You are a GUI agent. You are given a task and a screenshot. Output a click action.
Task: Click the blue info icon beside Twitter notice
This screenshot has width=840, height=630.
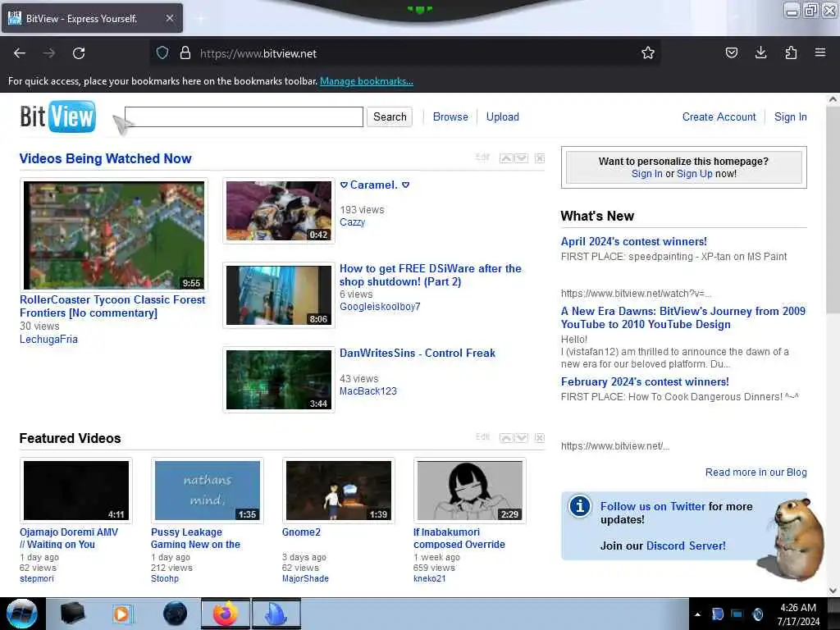[x=580, y=506]
